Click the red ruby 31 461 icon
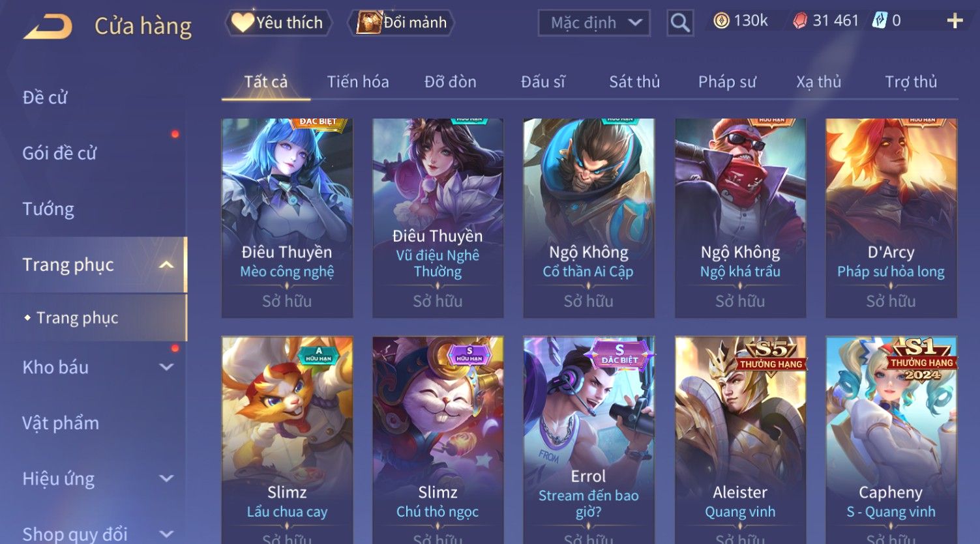The width and height of the screenshot is (980, 544). click(799, 21)
